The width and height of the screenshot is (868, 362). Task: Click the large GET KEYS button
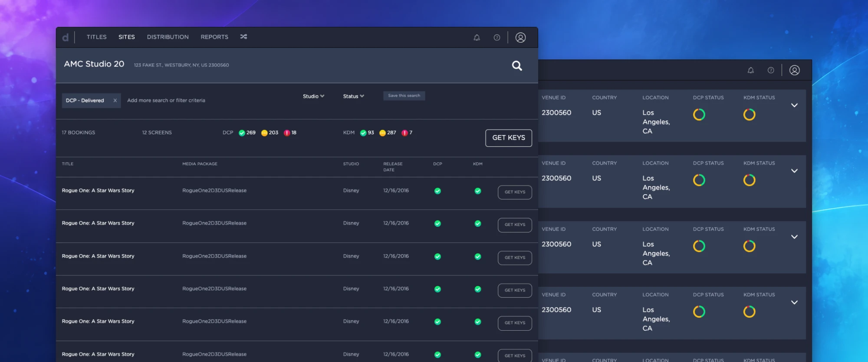(509, 138)
